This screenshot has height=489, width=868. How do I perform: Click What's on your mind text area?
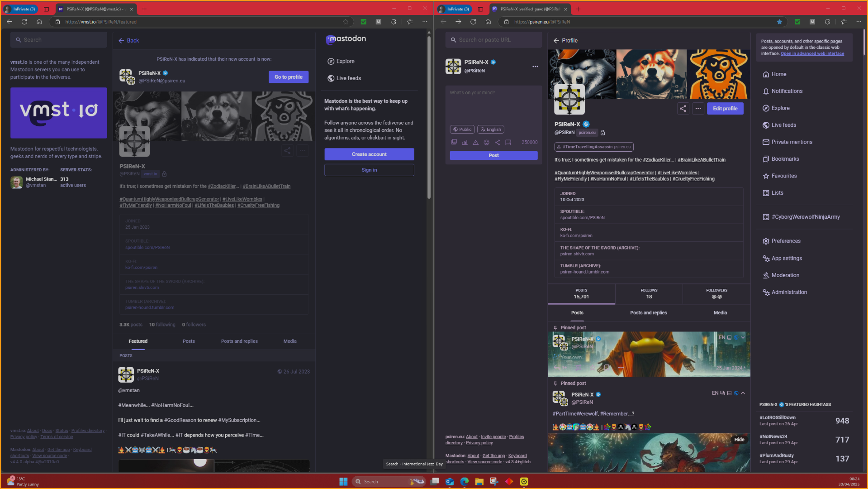point(493,104)
